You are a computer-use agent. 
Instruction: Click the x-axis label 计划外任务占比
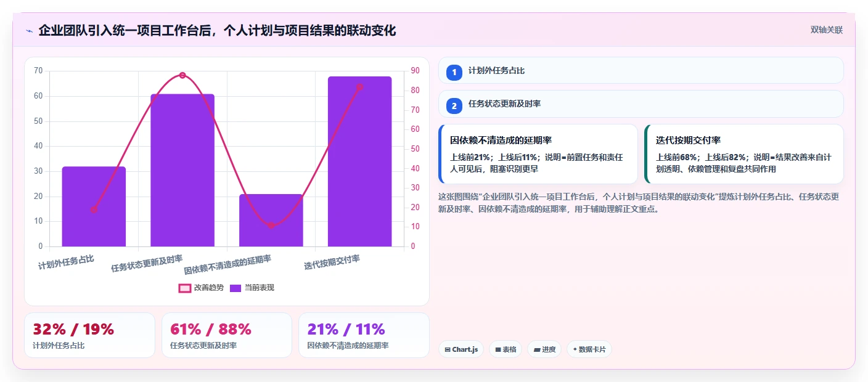click(67, 262)
